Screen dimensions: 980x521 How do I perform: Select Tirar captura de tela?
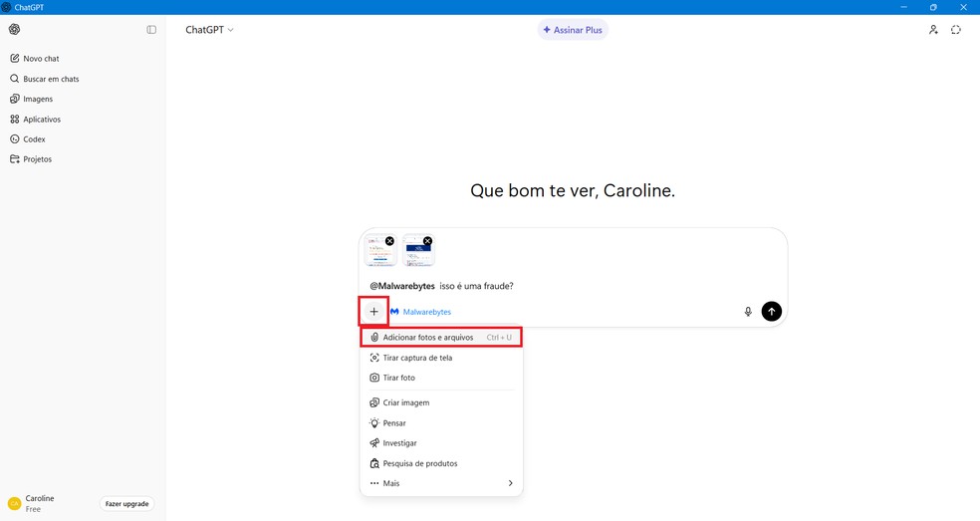441,358
